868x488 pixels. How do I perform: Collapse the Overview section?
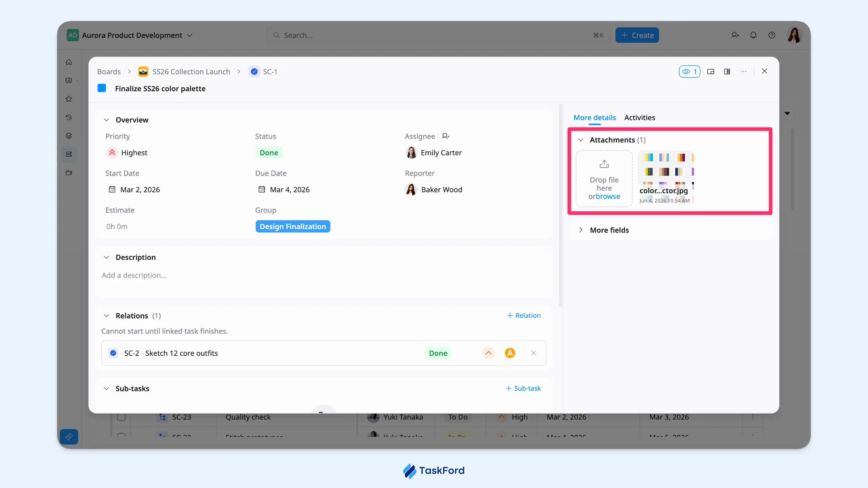tap(106, 120)
